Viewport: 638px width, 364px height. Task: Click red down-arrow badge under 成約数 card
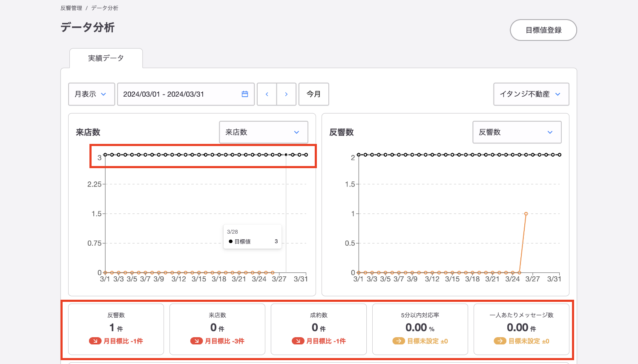[x=298, y=341]
